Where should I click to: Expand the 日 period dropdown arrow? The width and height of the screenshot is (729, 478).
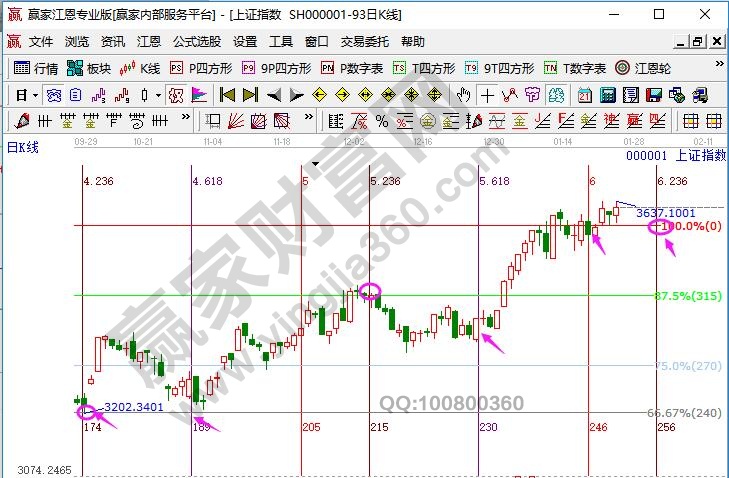point(35,95)
